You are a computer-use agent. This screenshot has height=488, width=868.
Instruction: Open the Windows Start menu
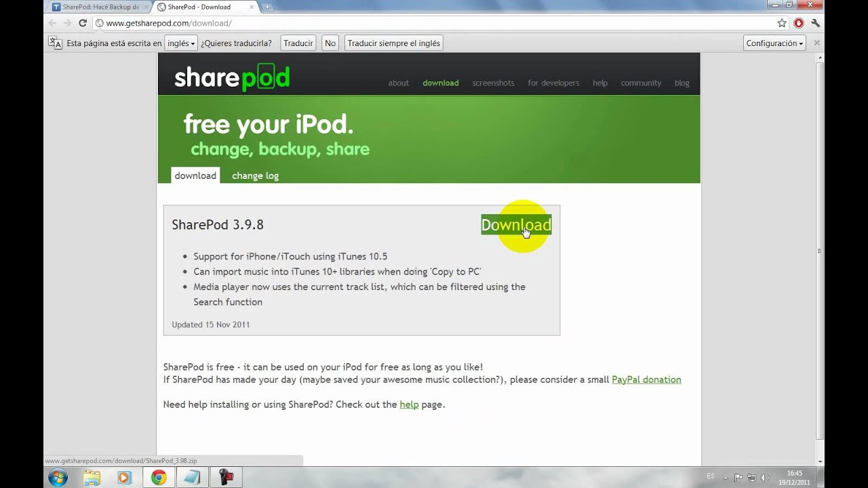pos(58,477)
